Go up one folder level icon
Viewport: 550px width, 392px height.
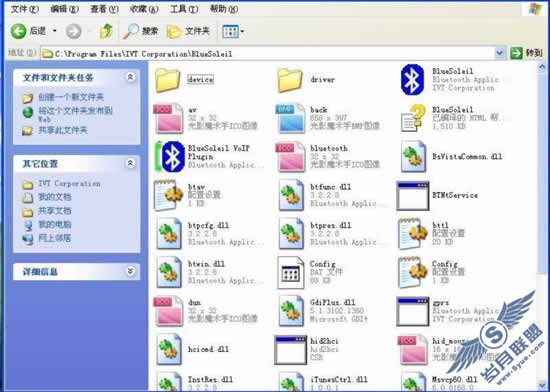pyautogui.click(x=106, y=31)
